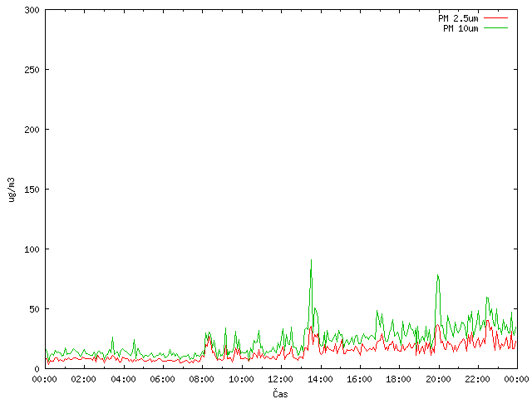Click the y-axis value 100
Image resolution: width=532 pixels, height=399 pixels.
tap(32, 249)
